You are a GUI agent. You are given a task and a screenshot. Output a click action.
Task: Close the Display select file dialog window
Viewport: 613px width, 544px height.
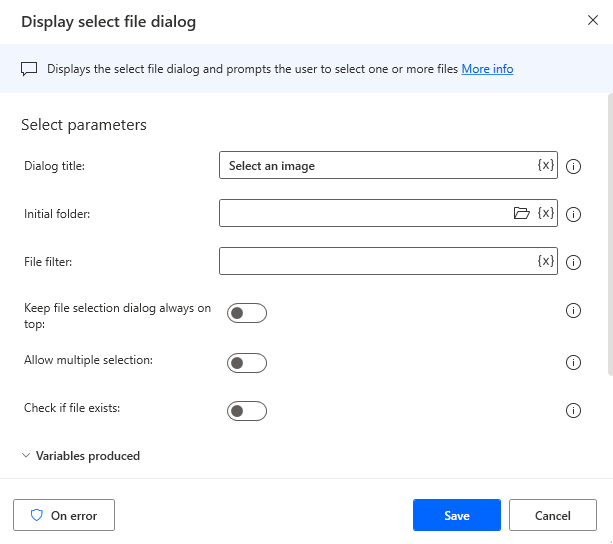point(592,20)
